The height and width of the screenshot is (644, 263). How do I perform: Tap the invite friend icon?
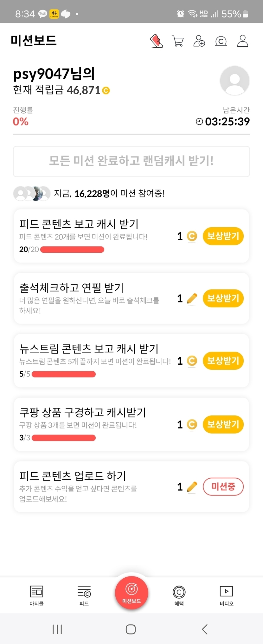coord(199,41)
